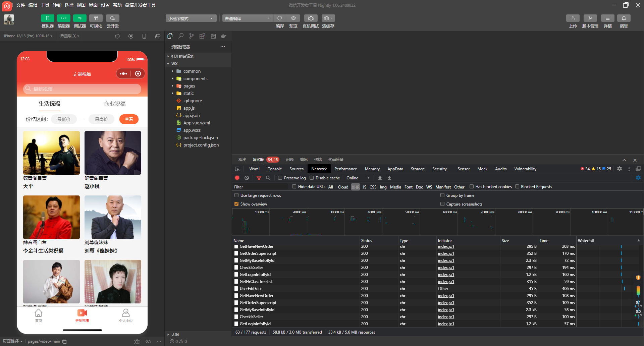Click the green editor toolbar icon
The image size is (644, 346).
63,18
